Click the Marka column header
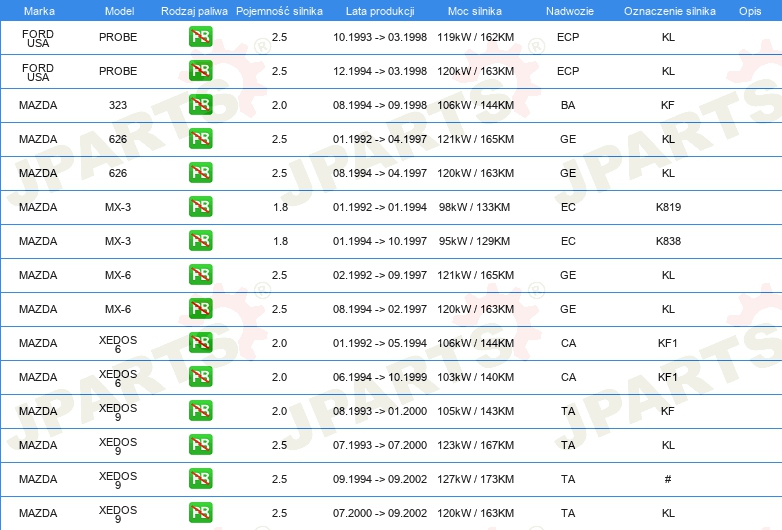The height and width of the screenshot is (530, 782). (39, 11)
